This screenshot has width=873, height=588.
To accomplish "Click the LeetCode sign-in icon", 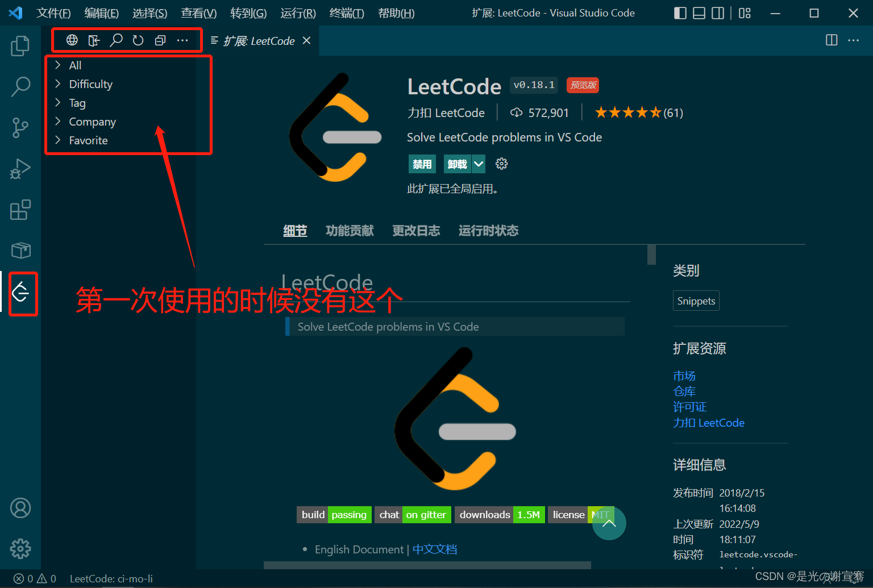I will (x=94, y=40).
